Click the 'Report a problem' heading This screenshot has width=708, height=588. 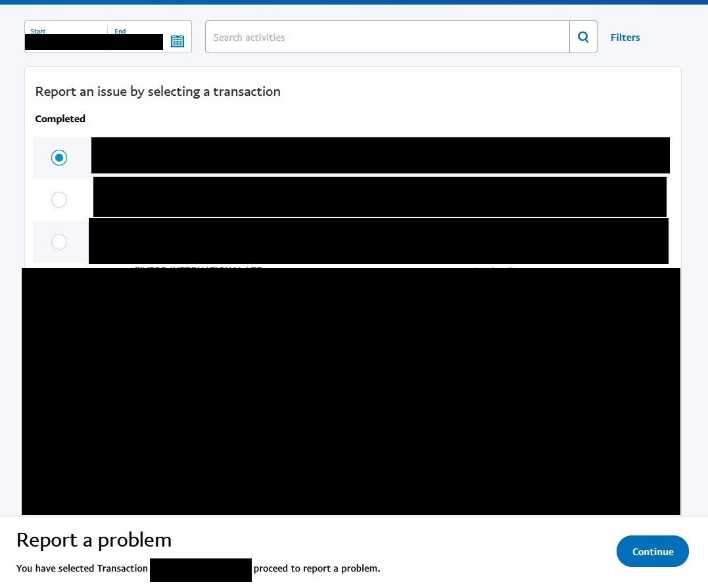click(x=94, y=540)
